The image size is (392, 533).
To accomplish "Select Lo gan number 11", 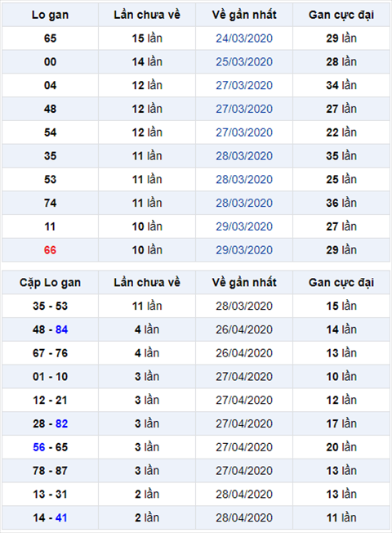I will pos(50,226).
